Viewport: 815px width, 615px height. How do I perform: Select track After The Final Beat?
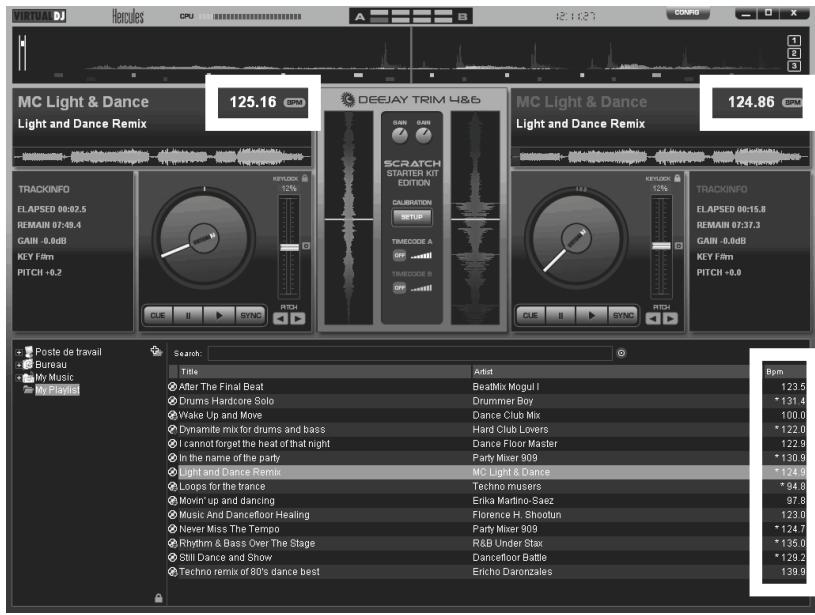click(x=487, y=387)
